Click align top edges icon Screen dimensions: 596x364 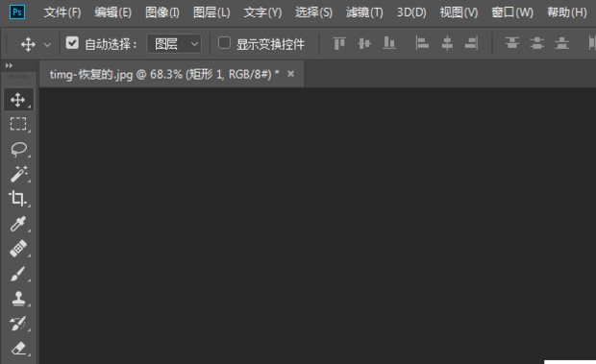coord(339,43)
